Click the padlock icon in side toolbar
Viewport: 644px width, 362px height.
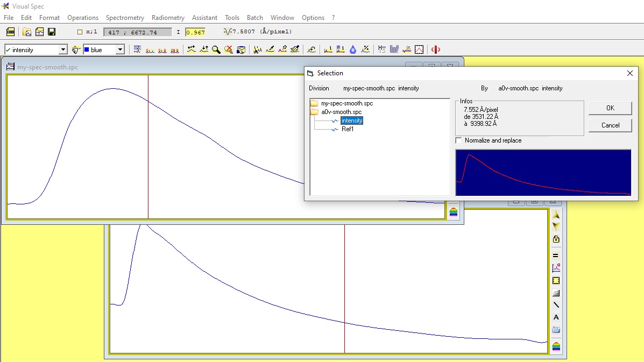click(556, 239)
